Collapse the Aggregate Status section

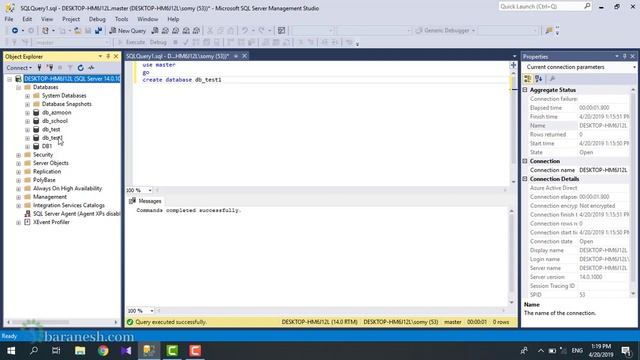525,90
